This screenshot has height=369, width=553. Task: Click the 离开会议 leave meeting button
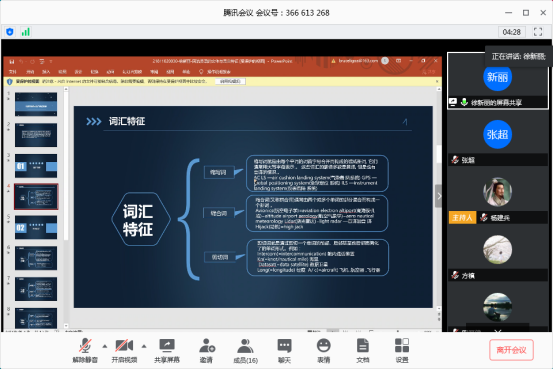(511, 350)
